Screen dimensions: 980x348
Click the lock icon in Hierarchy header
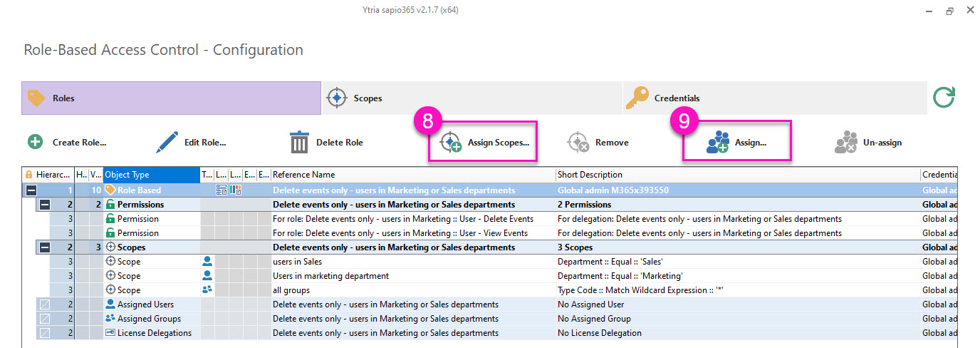coord(28,175)
